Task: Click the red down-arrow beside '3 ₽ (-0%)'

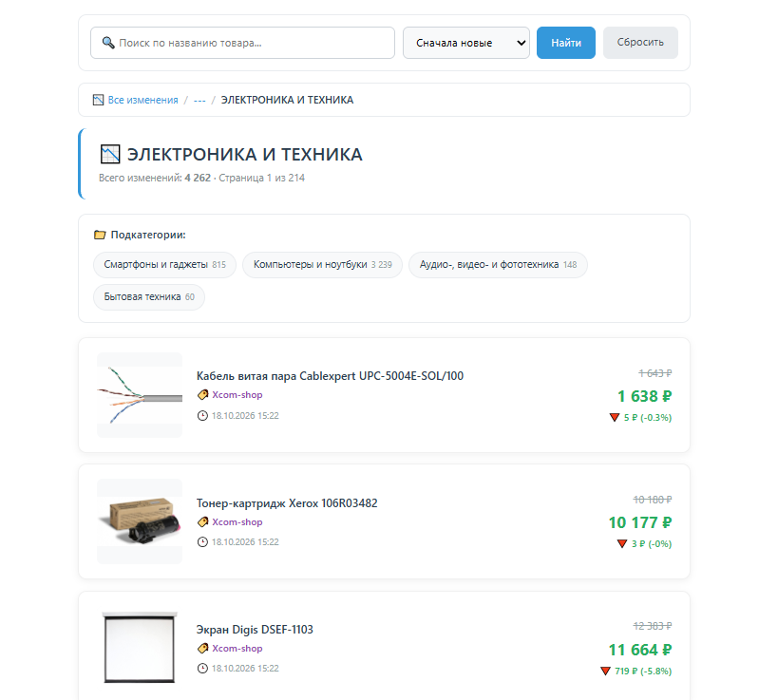Action: [622, 543]
